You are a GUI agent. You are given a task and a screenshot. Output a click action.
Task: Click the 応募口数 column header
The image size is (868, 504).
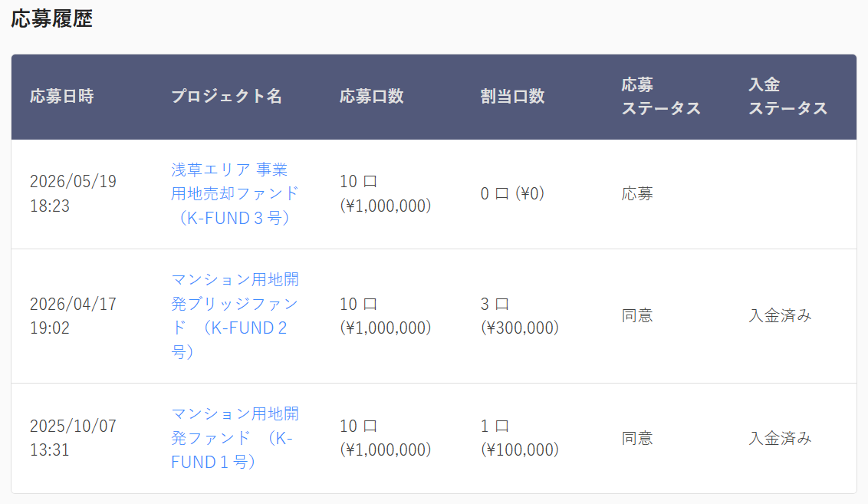pos(371,97)
